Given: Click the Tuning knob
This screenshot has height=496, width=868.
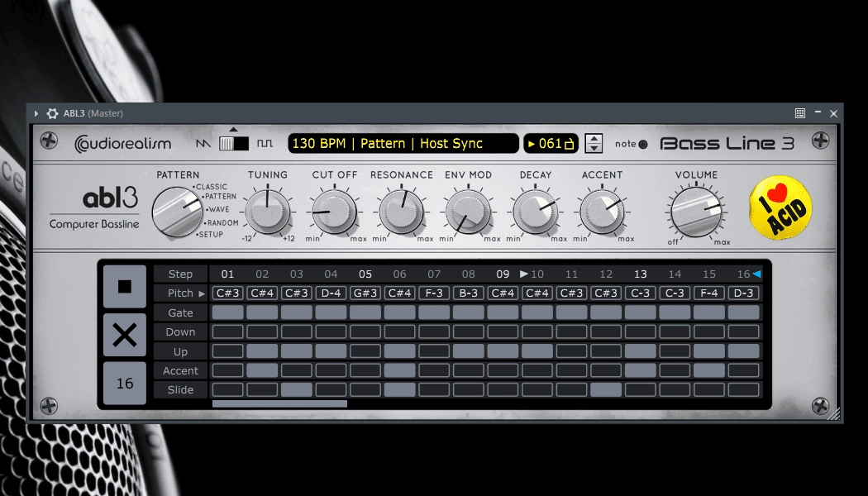Looking at the screenshot, I should [x=267, y=212].
